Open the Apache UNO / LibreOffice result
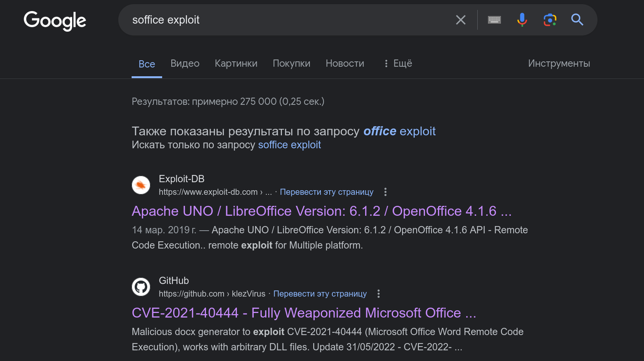644x361 pixels. (322, 211)
